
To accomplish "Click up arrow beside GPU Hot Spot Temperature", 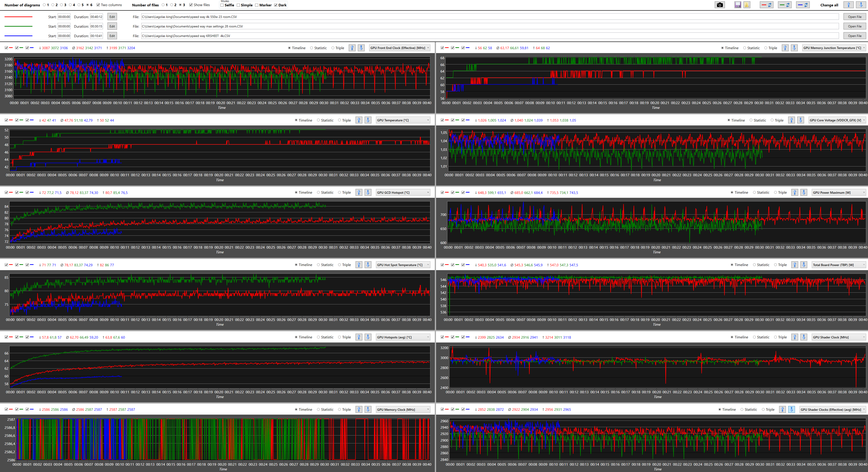I will click(x=359, y=265).
